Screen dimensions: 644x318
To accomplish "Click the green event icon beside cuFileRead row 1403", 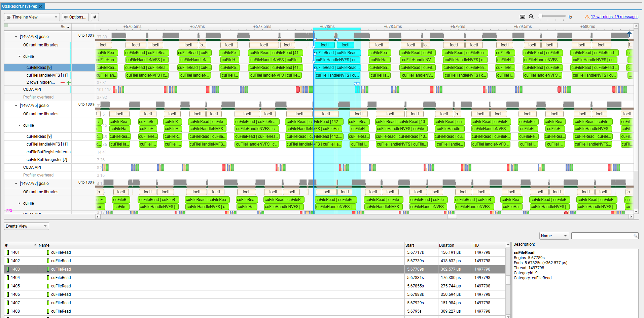I will point(48,269).
